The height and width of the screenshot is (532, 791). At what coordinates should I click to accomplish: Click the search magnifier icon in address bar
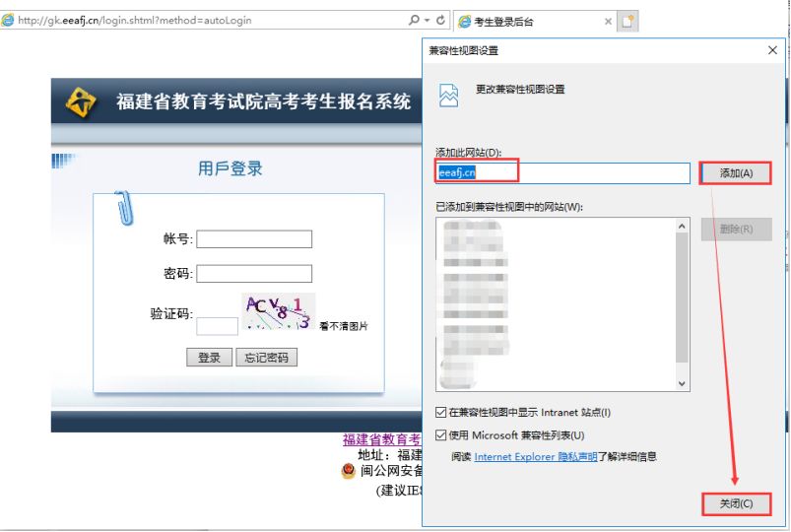[414, 21]
